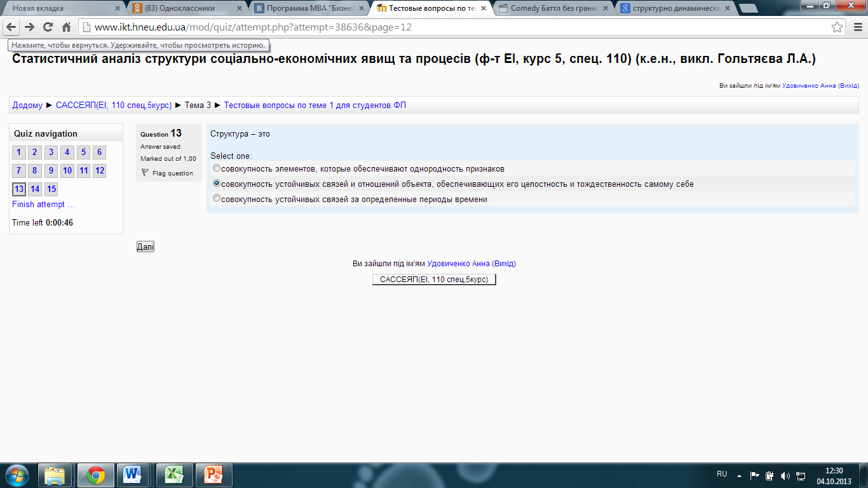Go to question 11 in quiz navigation
The width and height of the screenshot is (868, 488).
coord(84,171)
